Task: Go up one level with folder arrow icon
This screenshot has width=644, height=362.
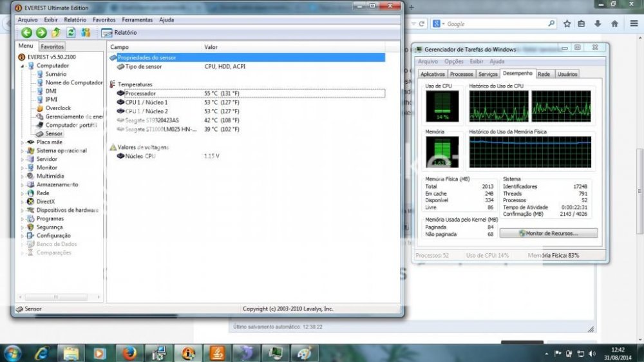Action: click(x=56, y=33)
